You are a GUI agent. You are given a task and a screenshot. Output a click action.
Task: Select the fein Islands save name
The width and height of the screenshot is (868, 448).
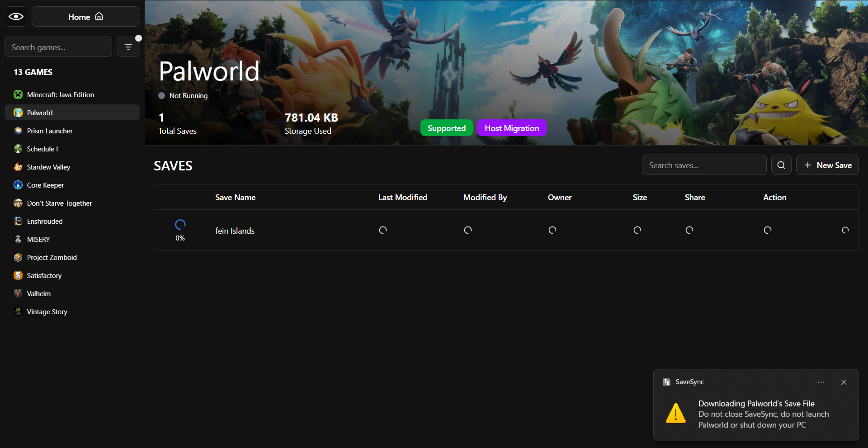(x=235, y=231)
